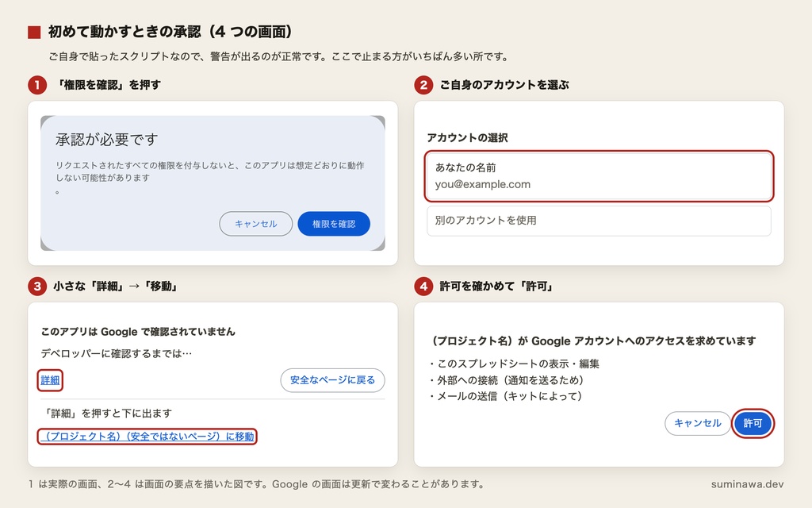Follow the (プロジェクト名)(安全ではないページ)に移動 link
The width and height of the screenshot is (812, 508).
147,437
